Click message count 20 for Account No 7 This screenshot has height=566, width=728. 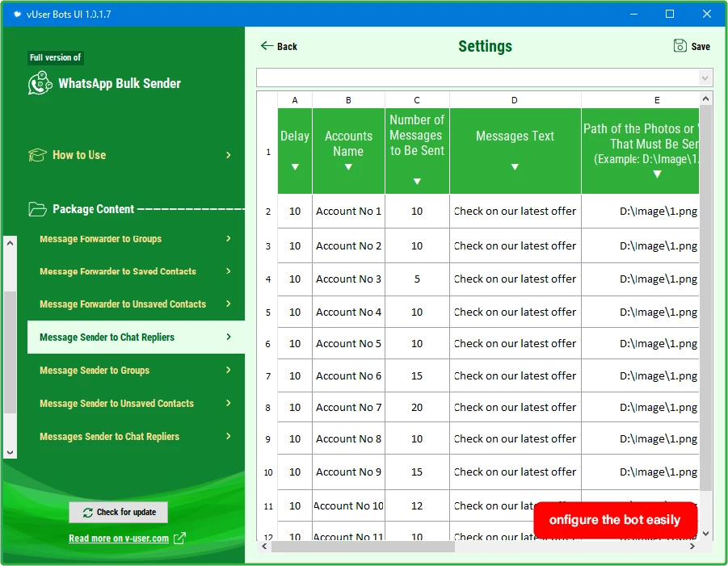pos(417,407)
